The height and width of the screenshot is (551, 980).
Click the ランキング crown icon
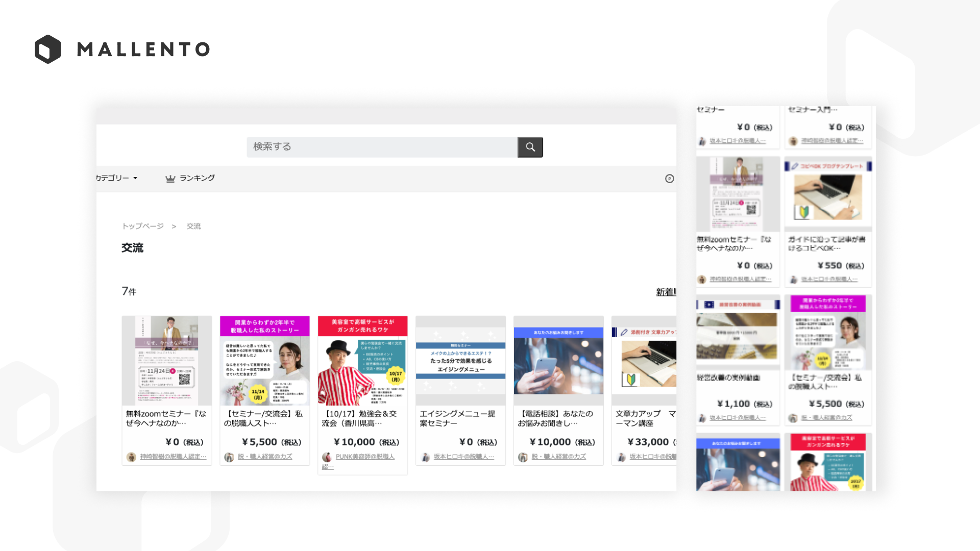coord(170,178)
